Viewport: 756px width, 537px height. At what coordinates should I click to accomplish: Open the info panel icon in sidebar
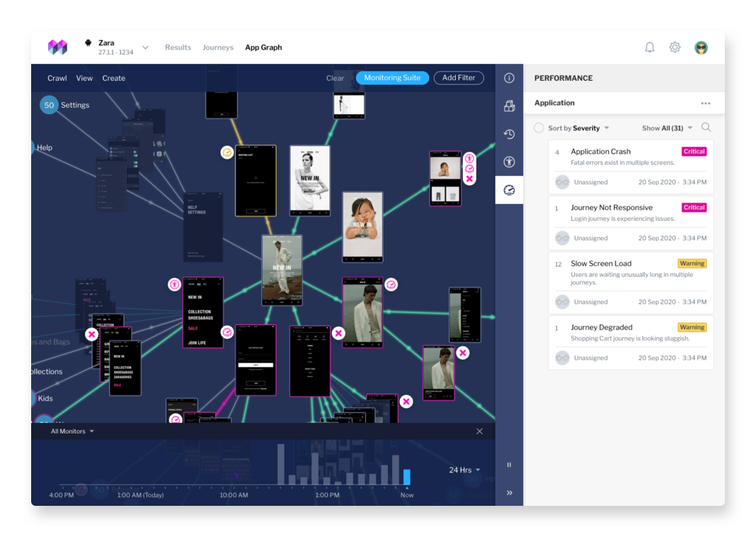pos(509,78)
